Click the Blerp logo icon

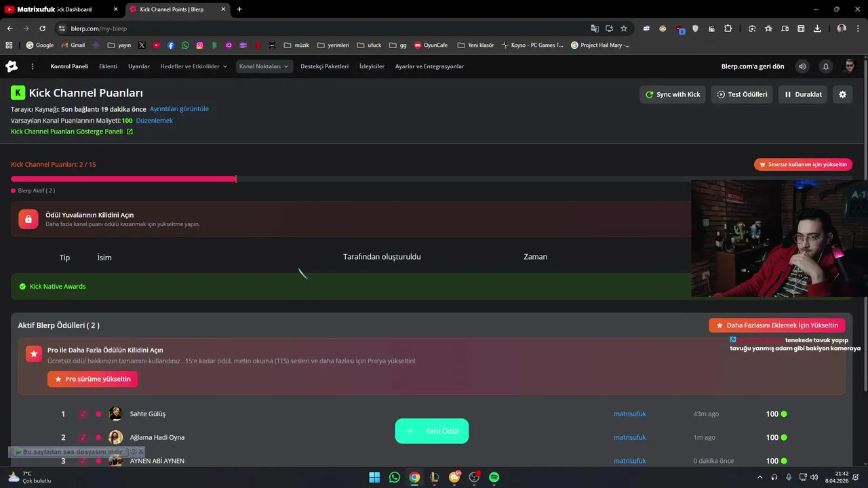tap(12, 66)
